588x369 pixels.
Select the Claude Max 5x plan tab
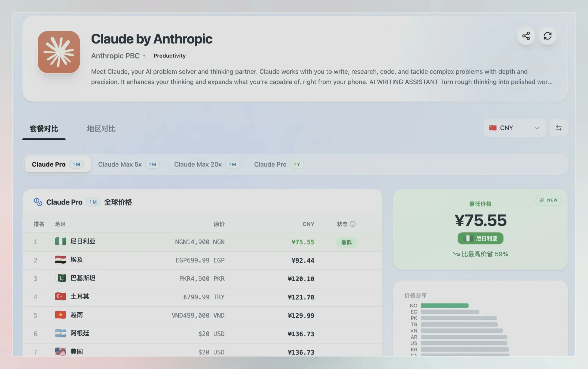pyautogui.click(x=129, y=164)
